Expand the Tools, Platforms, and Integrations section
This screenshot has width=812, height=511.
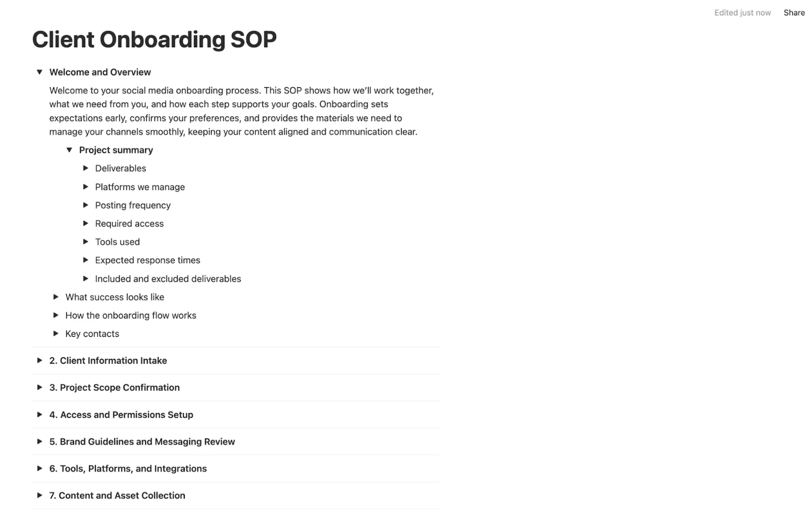click(x=40, y=468)
